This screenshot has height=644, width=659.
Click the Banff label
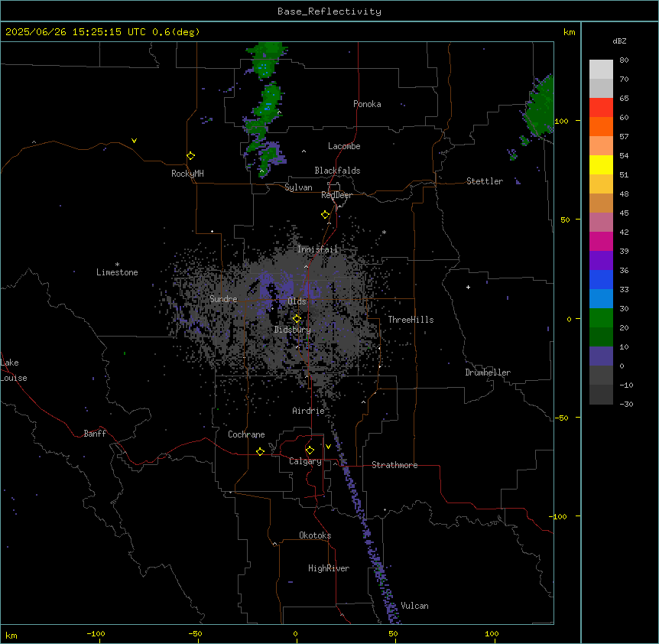click(x=95, y=434)
